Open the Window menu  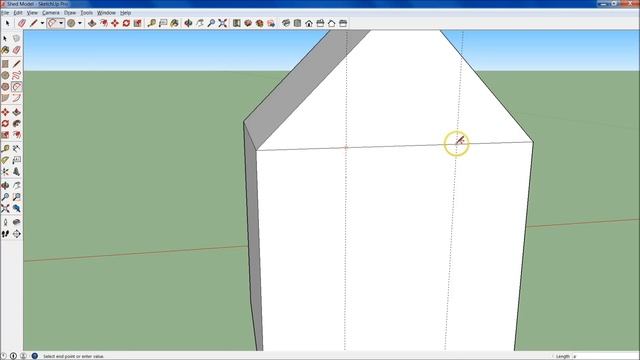coord(106,13)
